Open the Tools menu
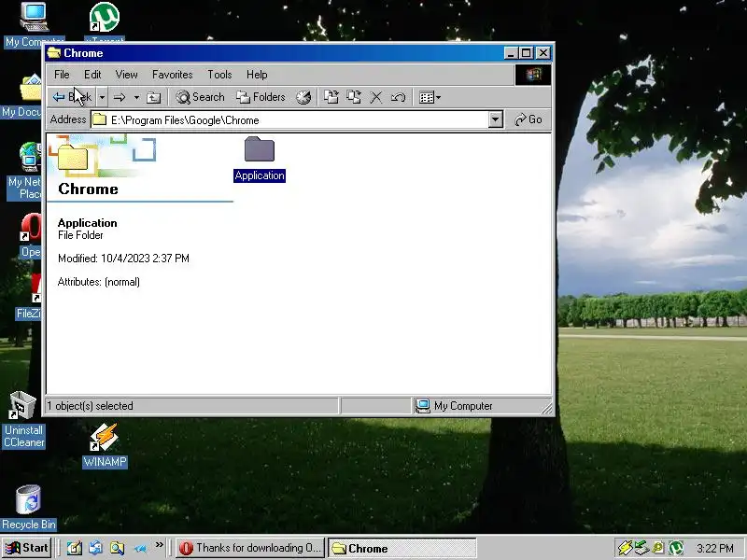 pyautogui.click(x=219, y=75)
